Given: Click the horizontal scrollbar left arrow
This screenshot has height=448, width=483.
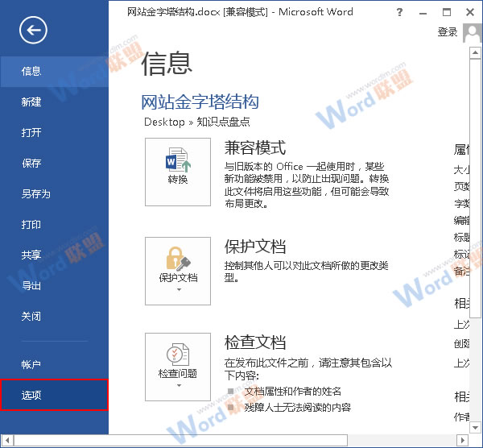Looking at the screenshot, I should pos(7,440).
